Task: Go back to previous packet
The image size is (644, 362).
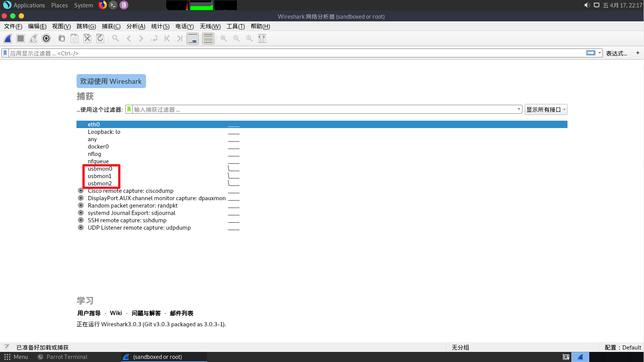Action: tap(129, 38)
